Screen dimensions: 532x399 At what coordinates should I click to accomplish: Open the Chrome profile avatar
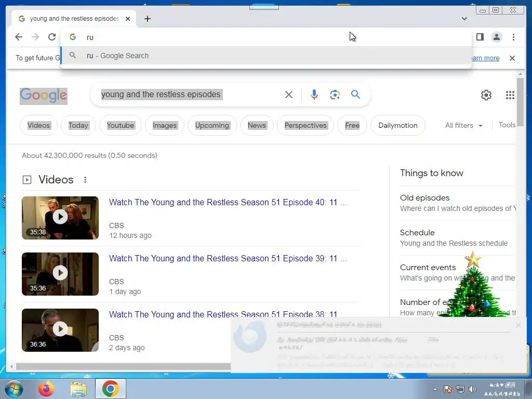(496, 37)
